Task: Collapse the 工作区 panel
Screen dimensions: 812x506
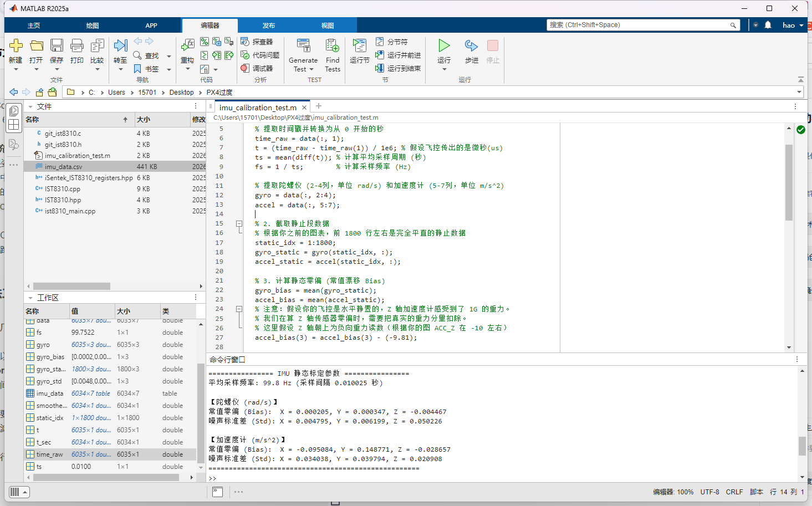Action: pos(30,298)
